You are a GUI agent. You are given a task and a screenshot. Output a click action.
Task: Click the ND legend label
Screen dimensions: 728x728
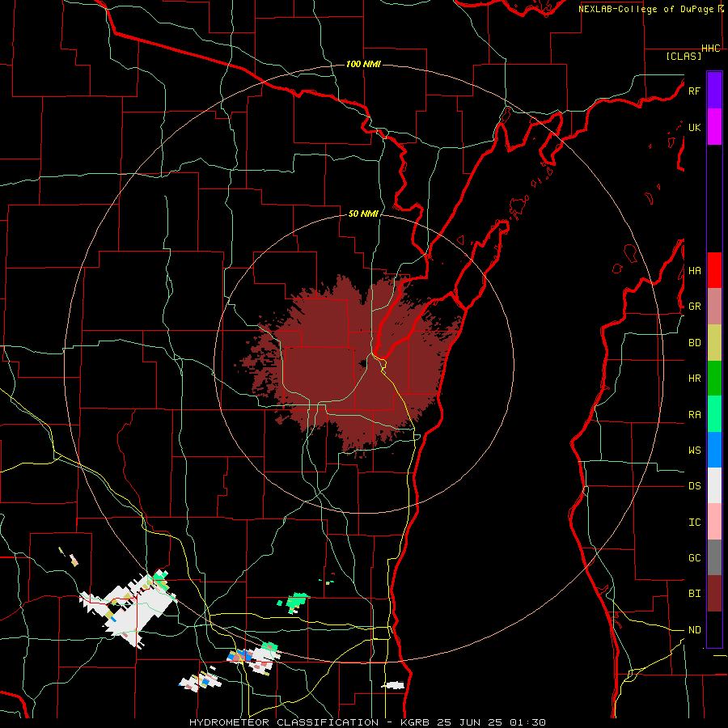(695, 629)
